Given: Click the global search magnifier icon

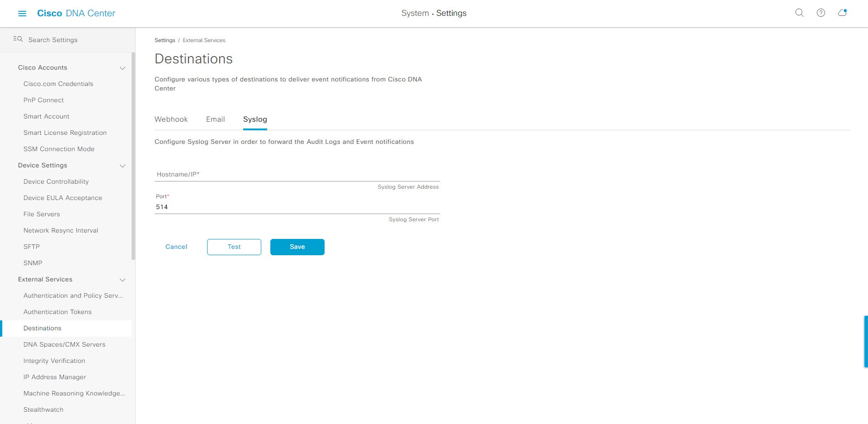Looking at the screenshot, I should [x=799, y=13].
